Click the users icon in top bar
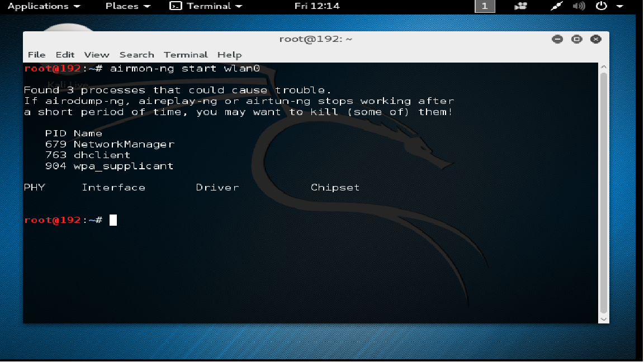Image resolution: width=644 pixels, height=362 pixels. tap(520, 6)
